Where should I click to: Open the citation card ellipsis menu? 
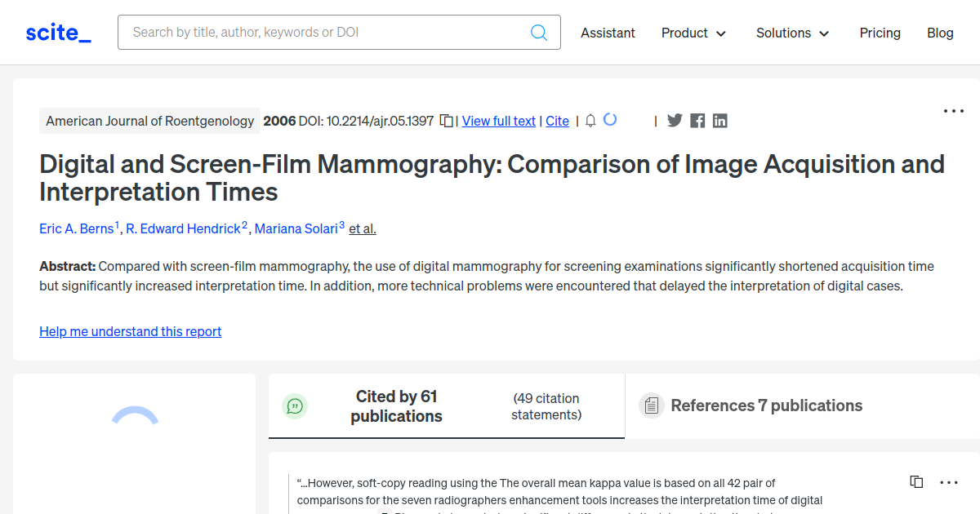click(x=949, y=481)
